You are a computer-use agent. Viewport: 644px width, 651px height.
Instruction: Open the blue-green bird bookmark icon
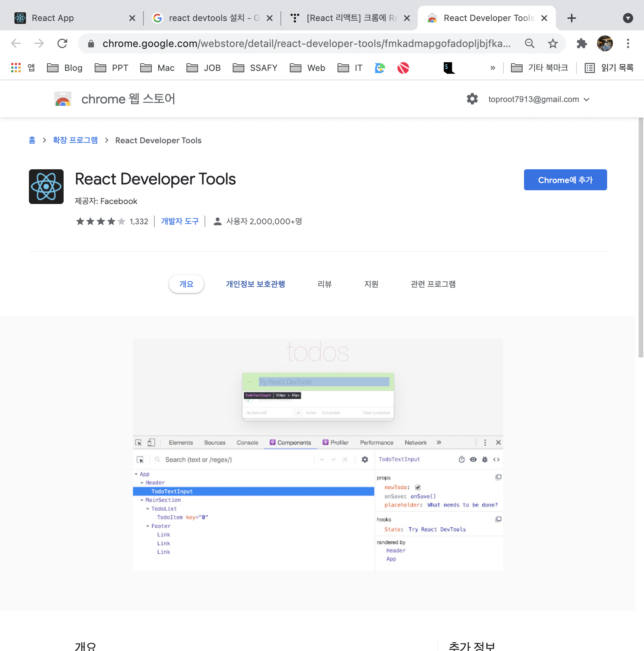(380, 68)
